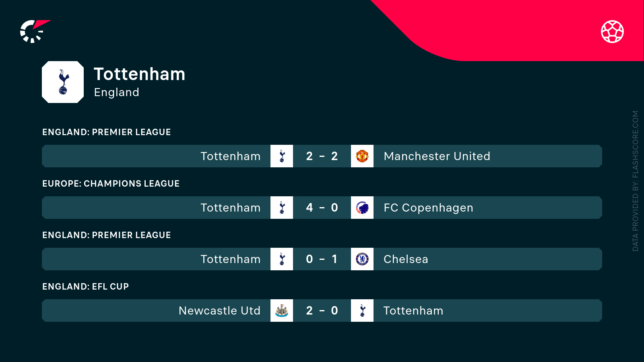Click the FC Copenhagen crest

(362, 208)
